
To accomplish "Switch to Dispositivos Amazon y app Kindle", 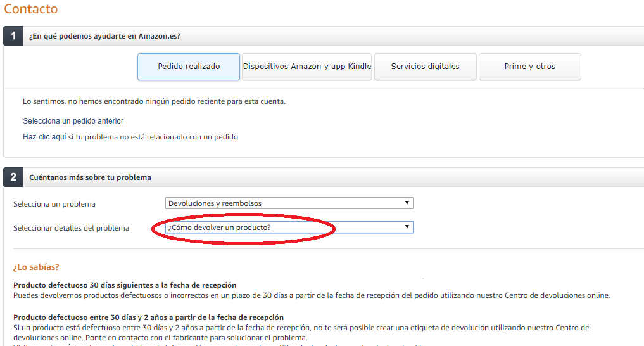I will tap(307, 67).
